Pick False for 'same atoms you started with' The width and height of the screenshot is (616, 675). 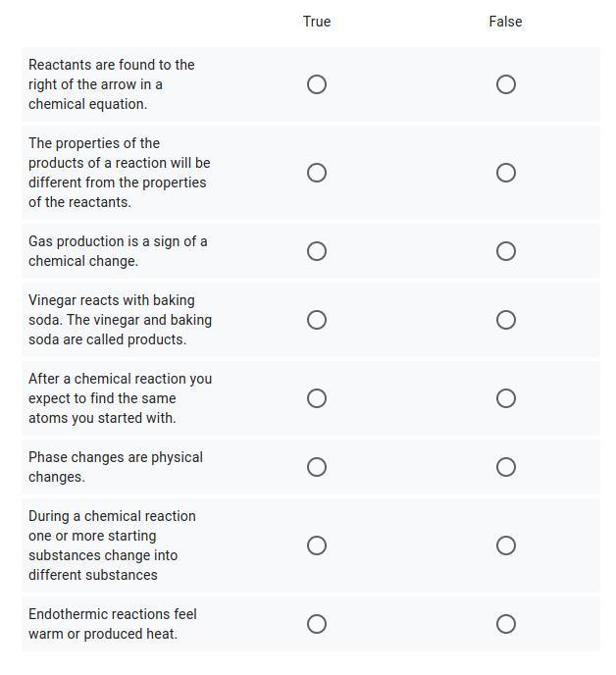pyautogui.click(x=506, y=398)
